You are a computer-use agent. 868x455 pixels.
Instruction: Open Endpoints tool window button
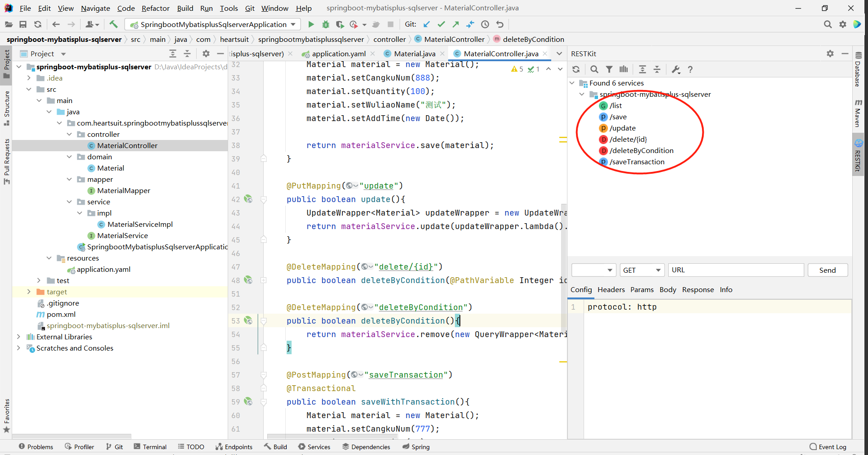pyautogui.click(x=234, y=447)
